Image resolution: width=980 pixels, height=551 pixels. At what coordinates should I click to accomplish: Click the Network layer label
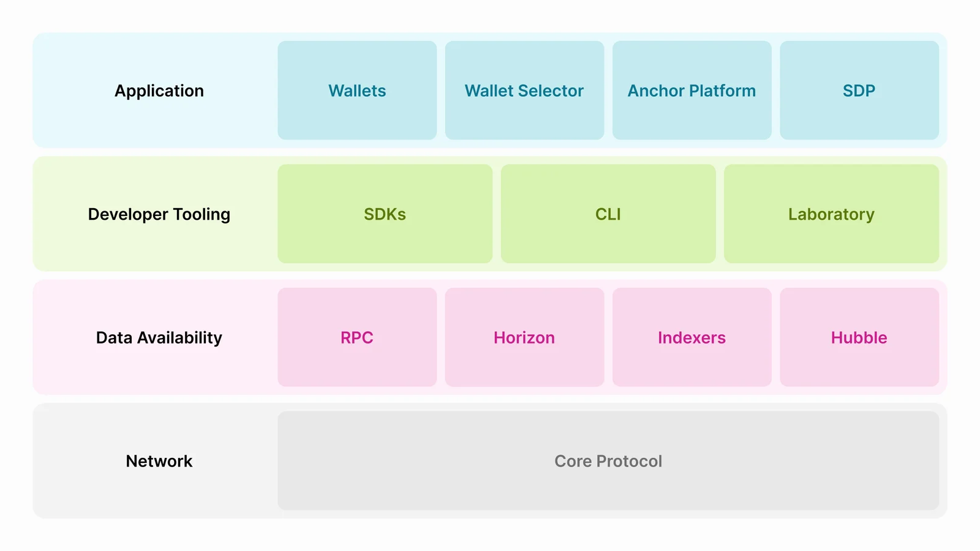pos(159,461)
